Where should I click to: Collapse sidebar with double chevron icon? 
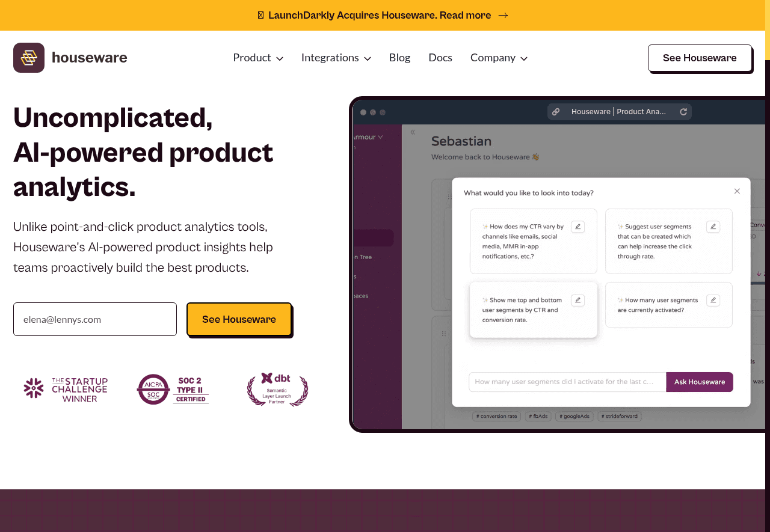click(x=413, y=132)
